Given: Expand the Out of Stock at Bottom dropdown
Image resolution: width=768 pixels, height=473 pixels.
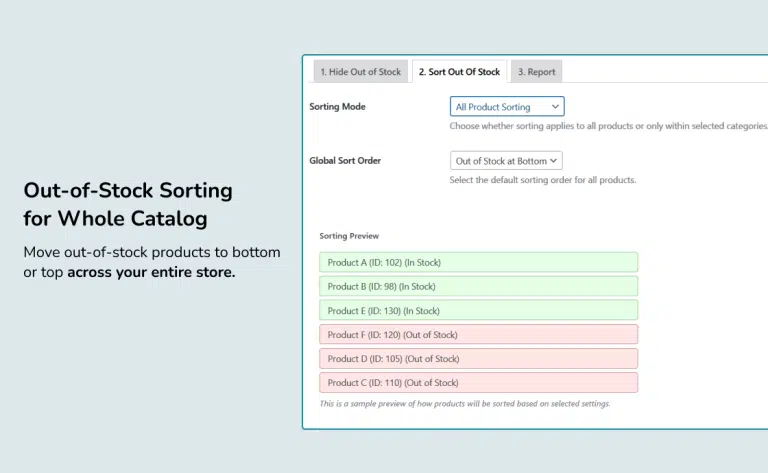Looking at the screenshot, I should click(x=506, y=160).
